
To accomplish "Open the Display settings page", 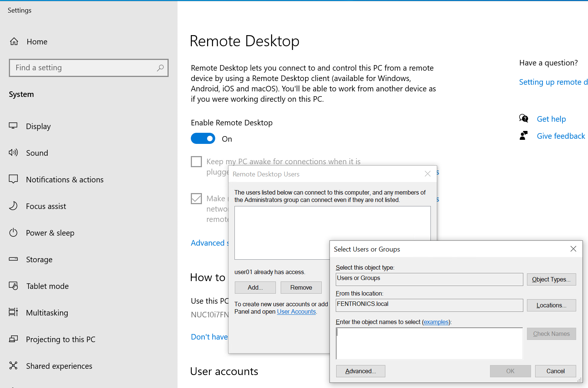I will 38,126.
